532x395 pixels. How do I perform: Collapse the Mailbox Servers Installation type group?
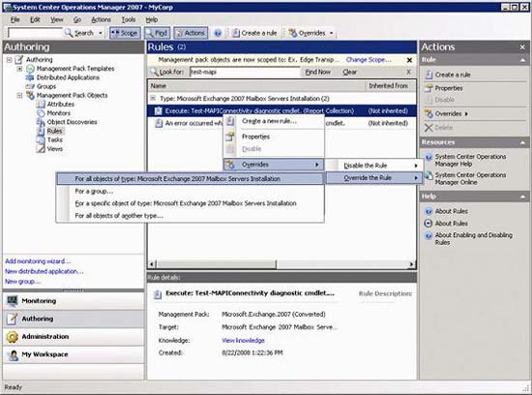[x=153, y=98]
